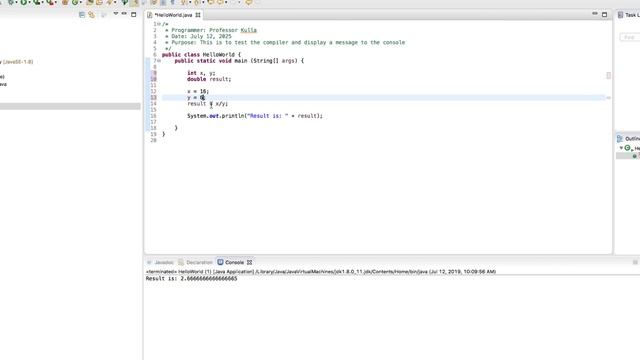Click the terminated HelloWorld launch description
This screenshot has height=360, width=640.
[321, 271]
